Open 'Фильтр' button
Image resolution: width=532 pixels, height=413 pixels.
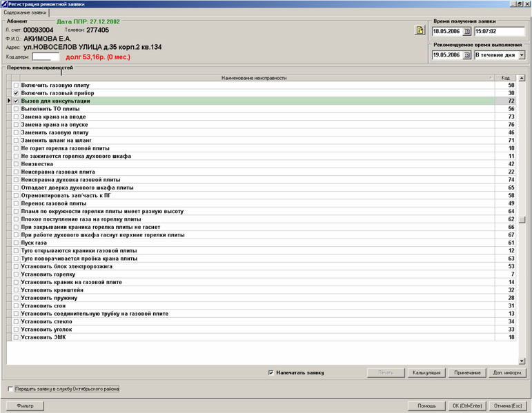click(25, 406)
